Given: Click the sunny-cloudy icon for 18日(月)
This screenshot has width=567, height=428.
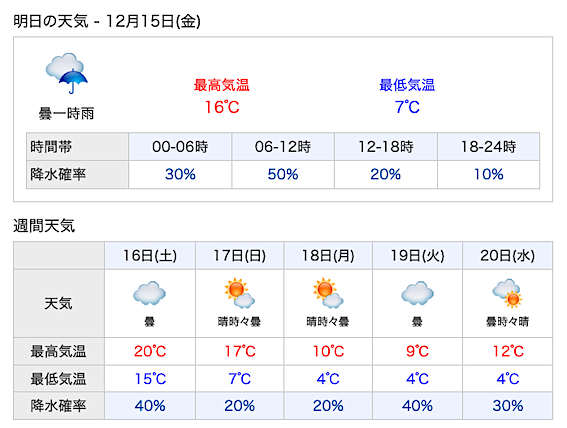Looking at the screenshot, I should 328,293.
